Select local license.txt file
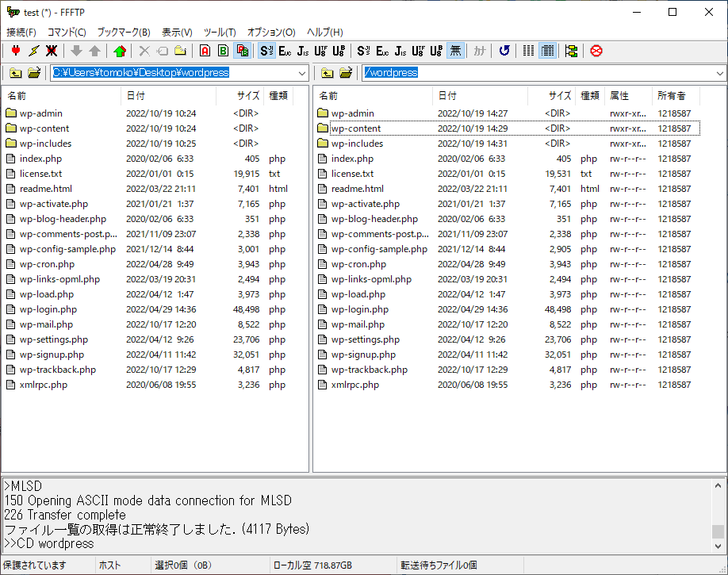The image size is (728, 575). (x=41, y=174)
